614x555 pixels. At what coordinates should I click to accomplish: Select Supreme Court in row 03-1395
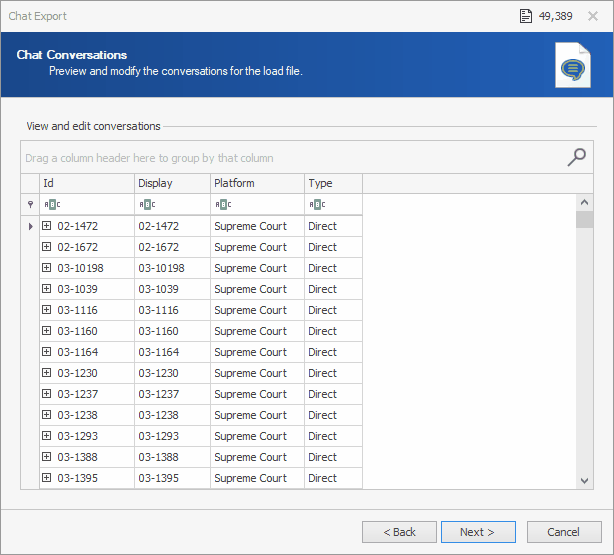click(257, 478)
